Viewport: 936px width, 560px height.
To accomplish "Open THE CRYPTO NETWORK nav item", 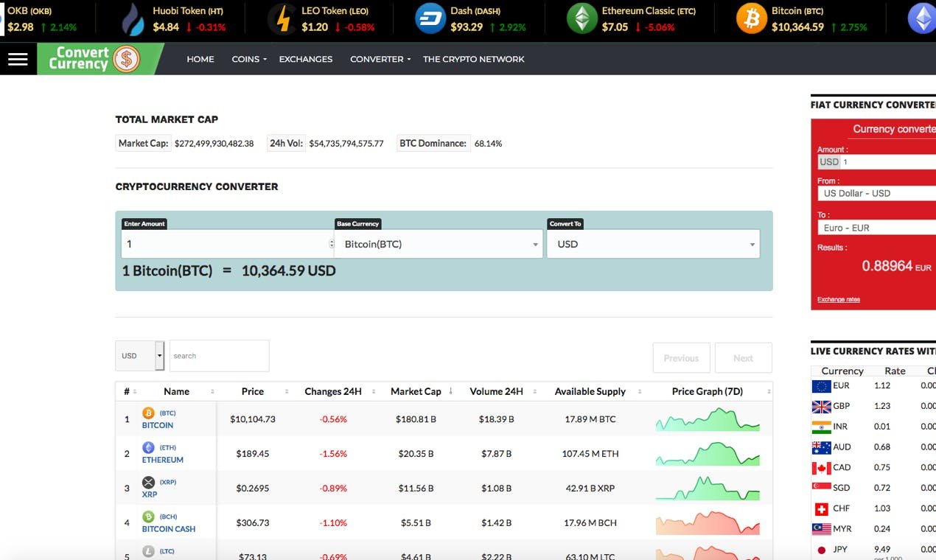I will [474, 59].
